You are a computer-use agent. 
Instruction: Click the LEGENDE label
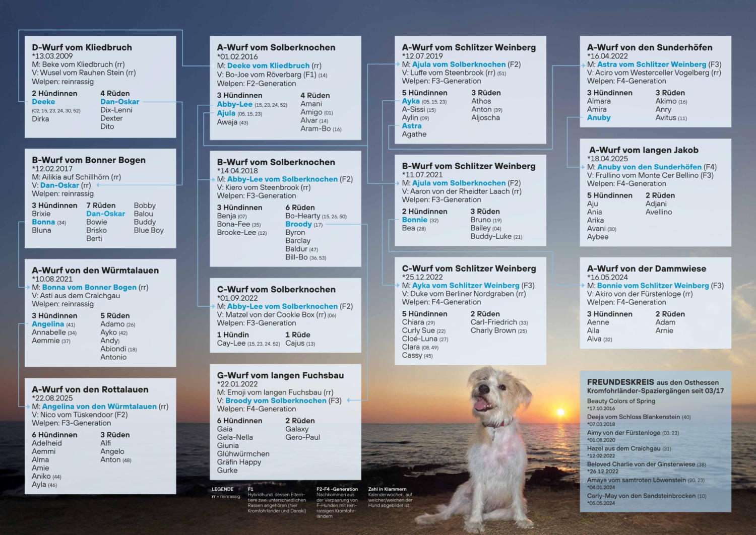tap(222, 489)
